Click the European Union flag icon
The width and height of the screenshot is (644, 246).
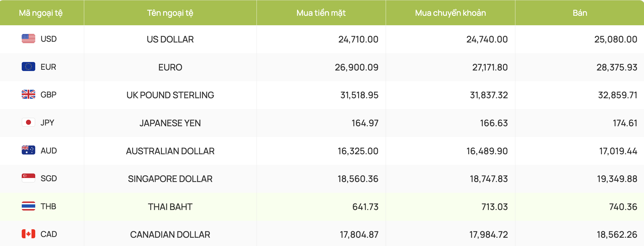tap(28, 67)
